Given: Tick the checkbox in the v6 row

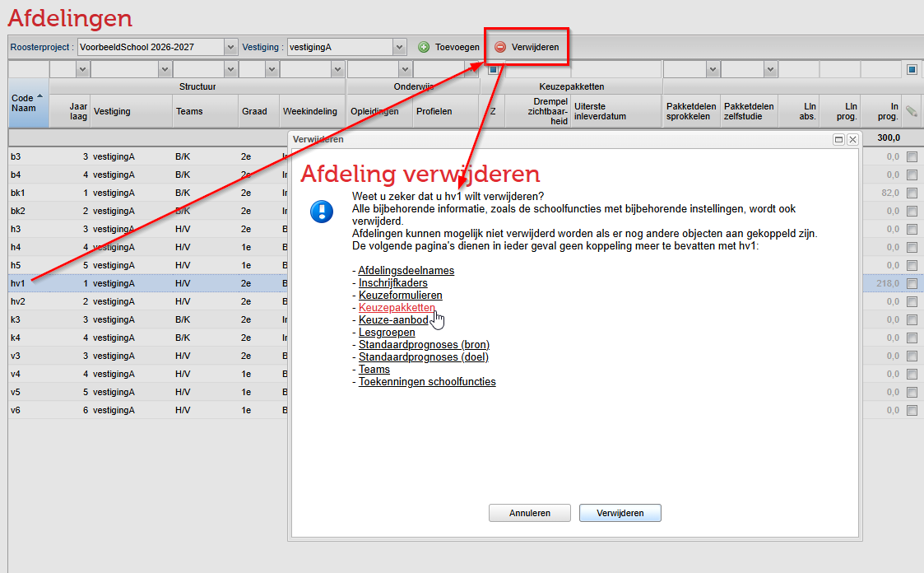Looking at the screenshot, I should pos(912,410).
